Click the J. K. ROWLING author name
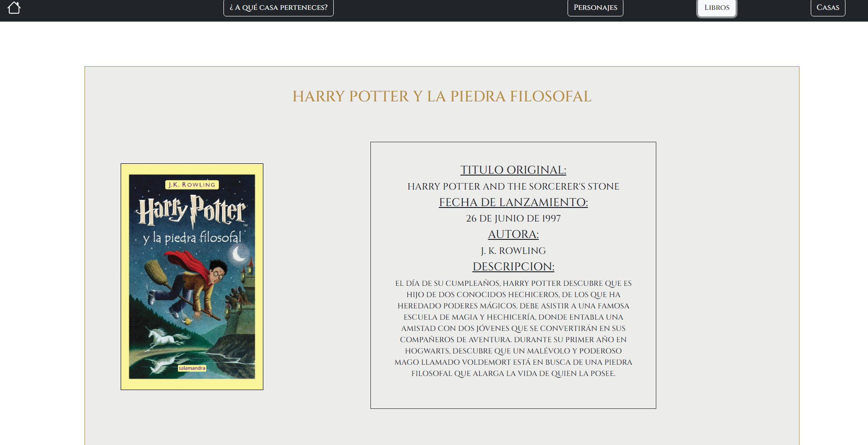Viewport: 868px width, 445px height. click(513, 251)
